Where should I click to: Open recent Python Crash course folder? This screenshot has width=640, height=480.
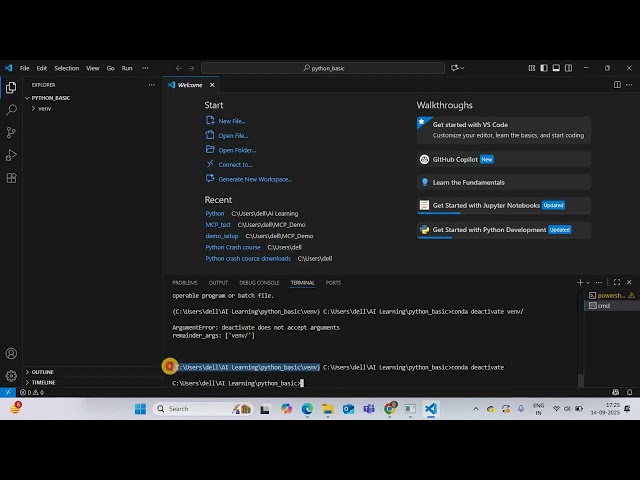click(x=233, y=247)
